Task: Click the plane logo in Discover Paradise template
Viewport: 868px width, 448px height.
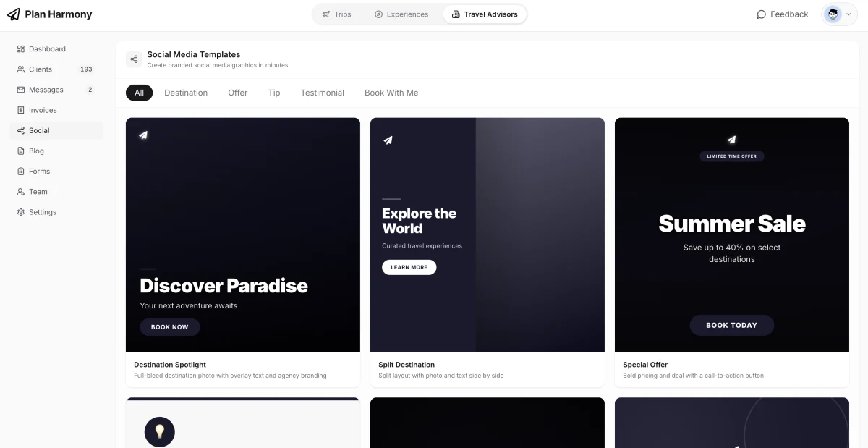Action: point(143,135)
